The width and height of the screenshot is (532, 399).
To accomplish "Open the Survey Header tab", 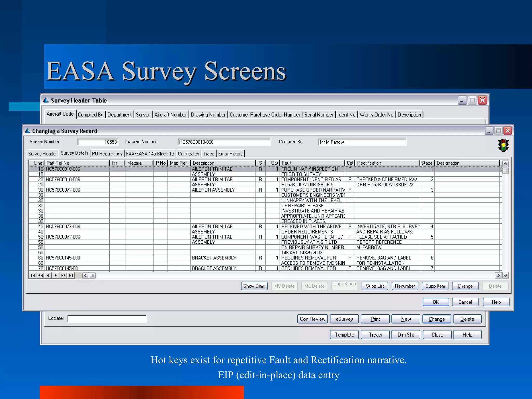I will tap(42, 154).
